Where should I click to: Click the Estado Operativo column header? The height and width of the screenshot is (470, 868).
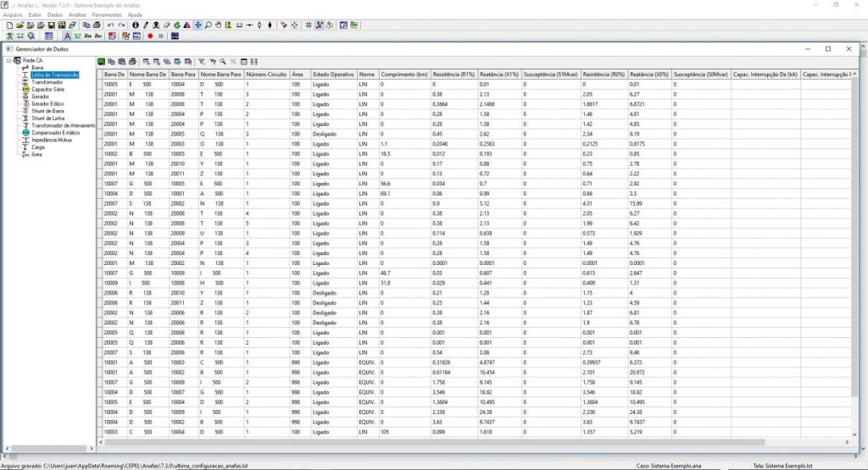(x=333, y=75)
